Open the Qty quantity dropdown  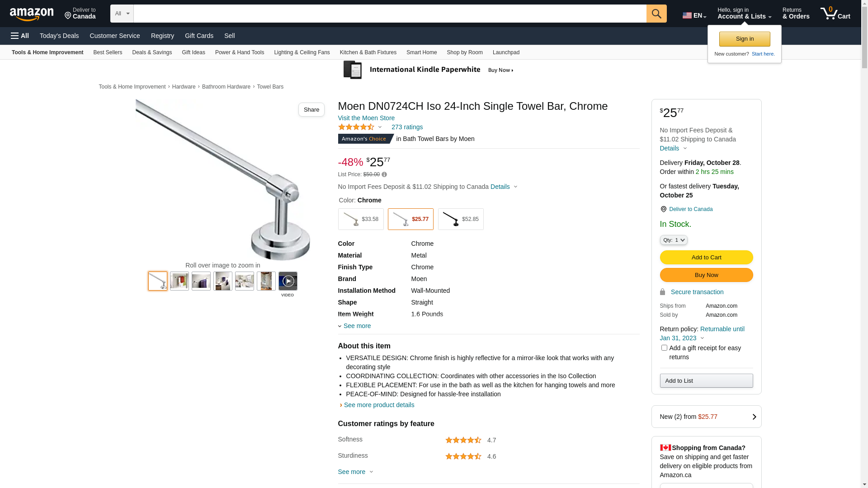(x=673, y=240)
